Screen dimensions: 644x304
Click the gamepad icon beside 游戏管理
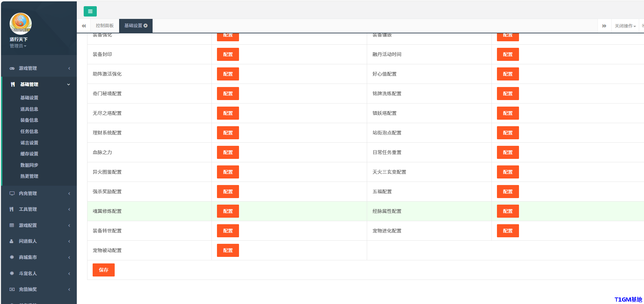[x=12, y=68]
